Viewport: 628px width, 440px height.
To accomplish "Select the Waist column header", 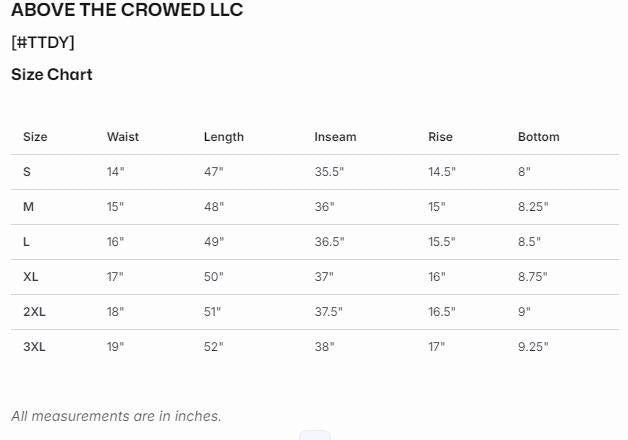I will (x=123, y=137).
